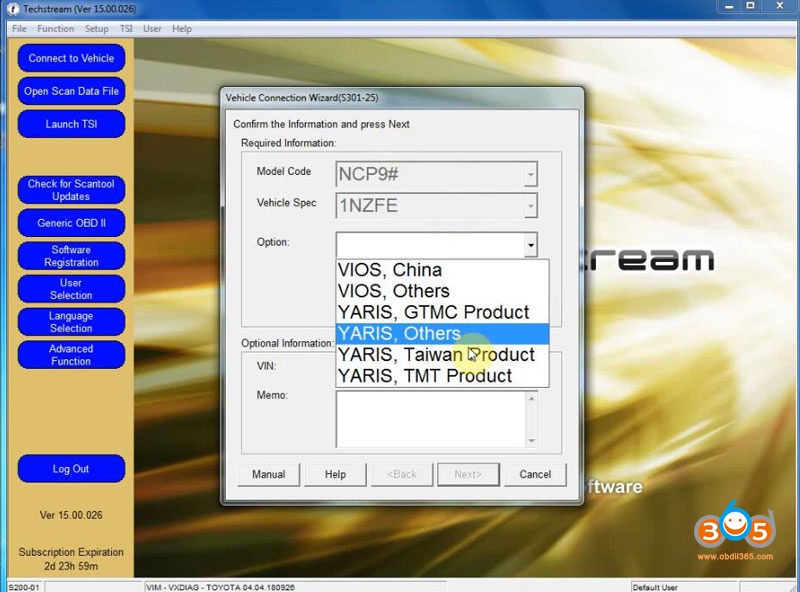This screenshot has height=592, width=800.
Task: Open User Selection
Action: tap(71, 289)
